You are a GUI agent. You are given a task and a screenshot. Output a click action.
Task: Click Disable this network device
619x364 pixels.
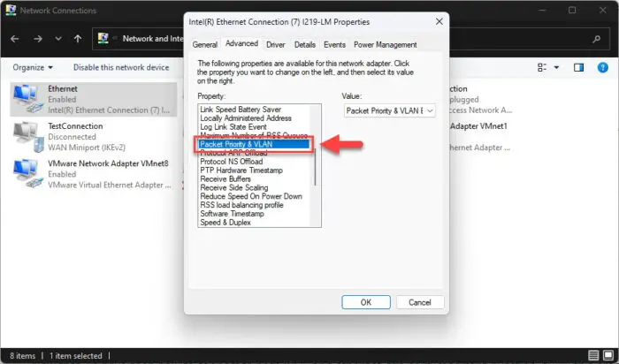tap(121, 67)
